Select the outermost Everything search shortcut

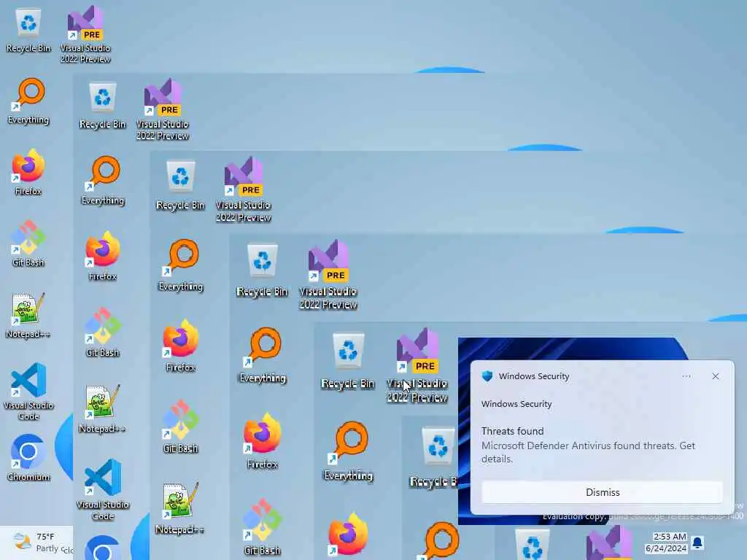click(x=28, y=101)
